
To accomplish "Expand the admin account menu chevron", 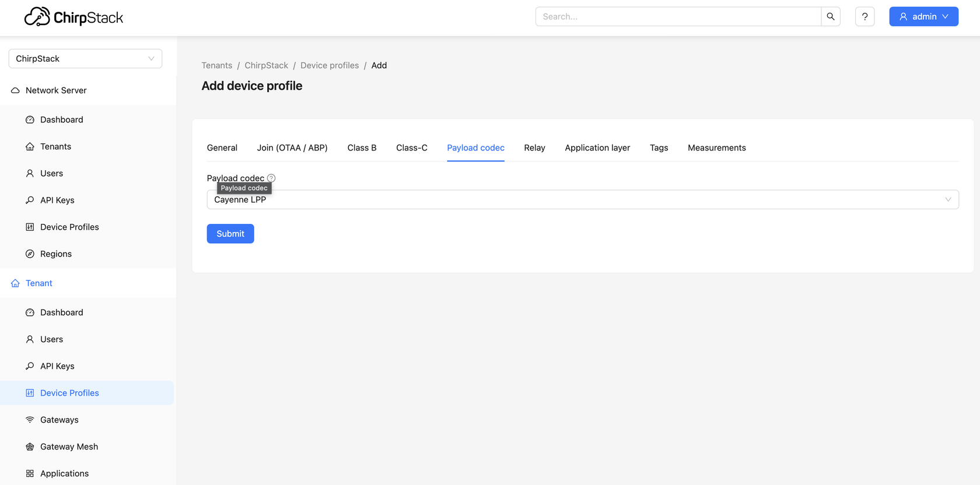I will click(945, 16).
